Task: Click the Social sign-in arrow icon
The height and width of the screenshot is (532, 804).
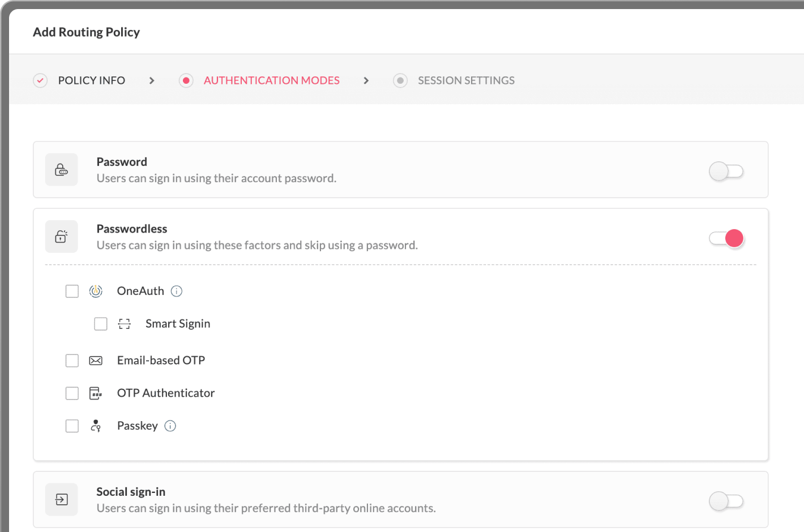Action: [61, 499]
